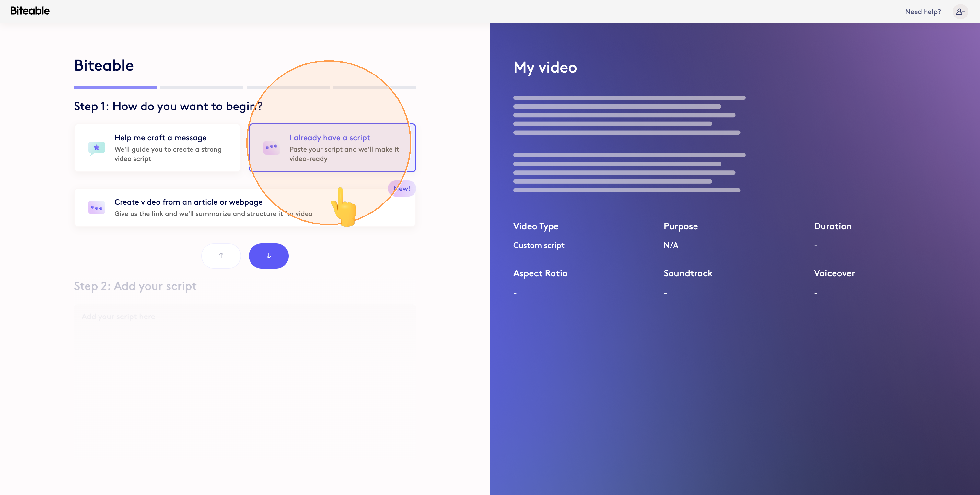Click the Video Type label
This screenshot has height=495, width=980.
click(536, 226)
